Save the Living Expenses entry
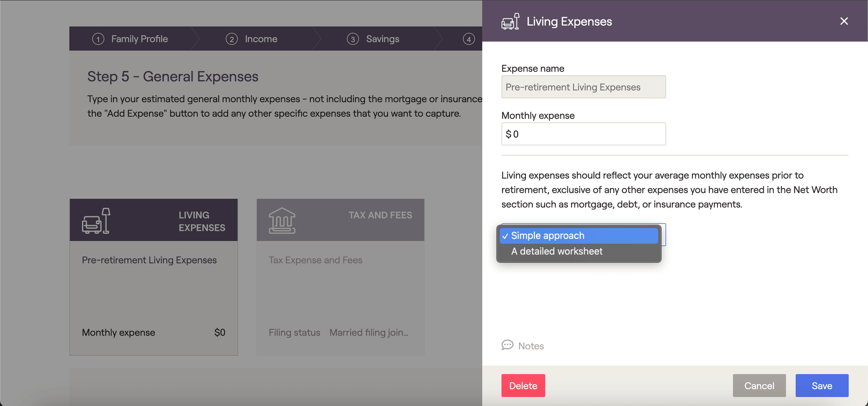The image size is (868, 406). [x=821, y=386]
